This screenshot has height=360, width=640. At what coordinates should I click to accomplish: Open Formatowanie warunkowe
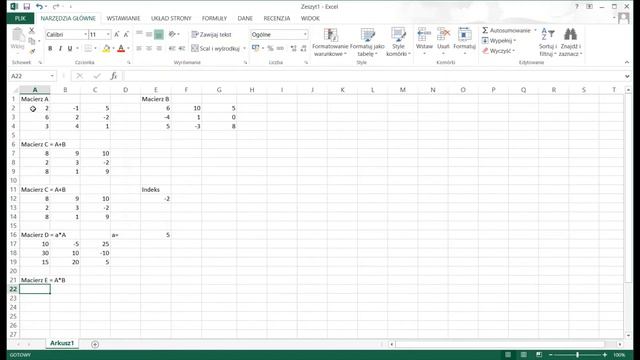[330, 42]
